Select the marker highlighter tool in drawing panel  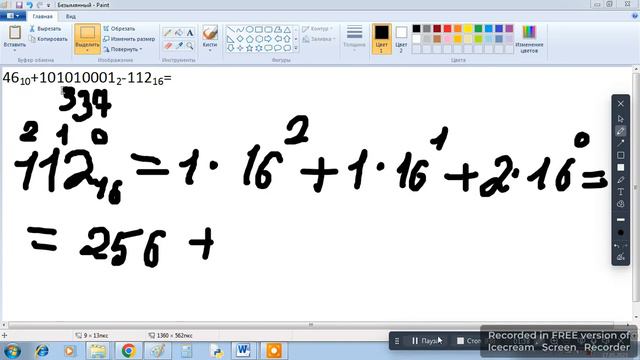pyautogui.click(x=620, y=180)
